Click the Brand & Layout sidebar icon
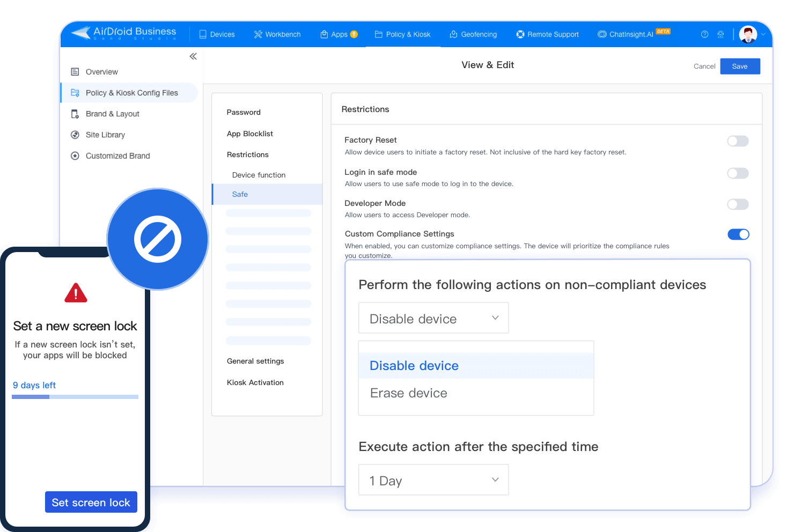Viewport: 794px width, 532px height. 75,114
